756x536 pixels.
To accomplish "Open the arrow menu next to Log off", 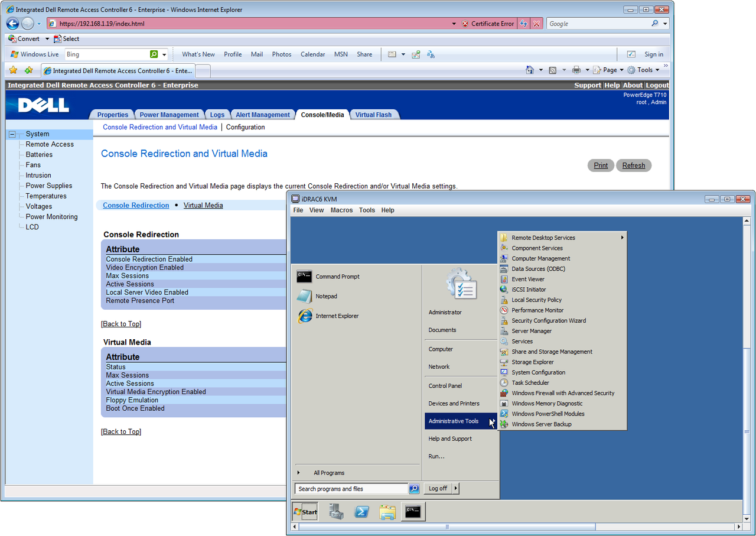I will 455,488.
